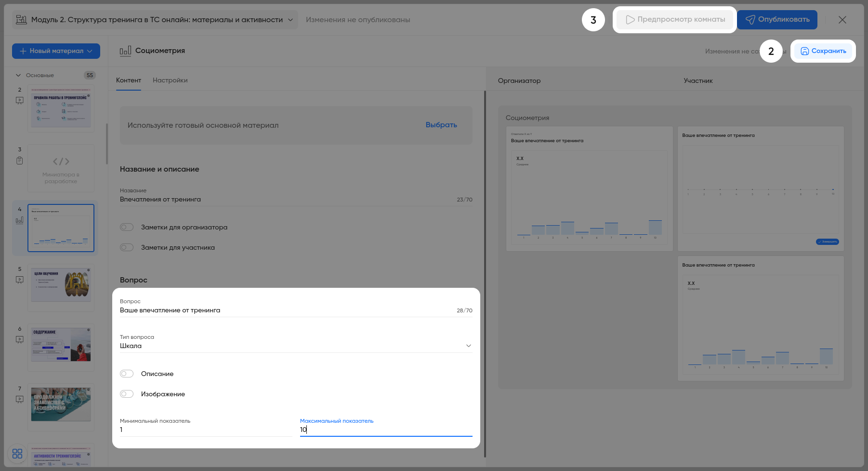The image size is (868, 471).
Task: Switch to the Настройки tab
Action: 170,80
